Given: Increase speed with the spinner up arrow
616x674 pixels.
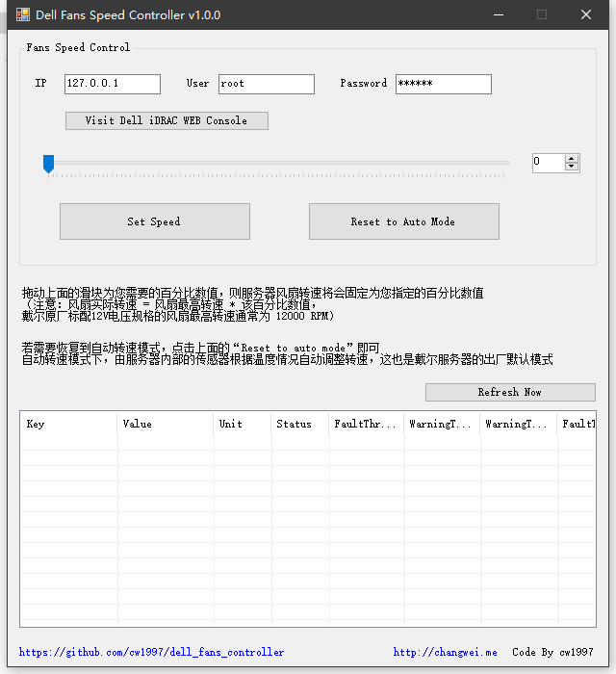Looking at the screenshot, I should [x=572, y=159].
